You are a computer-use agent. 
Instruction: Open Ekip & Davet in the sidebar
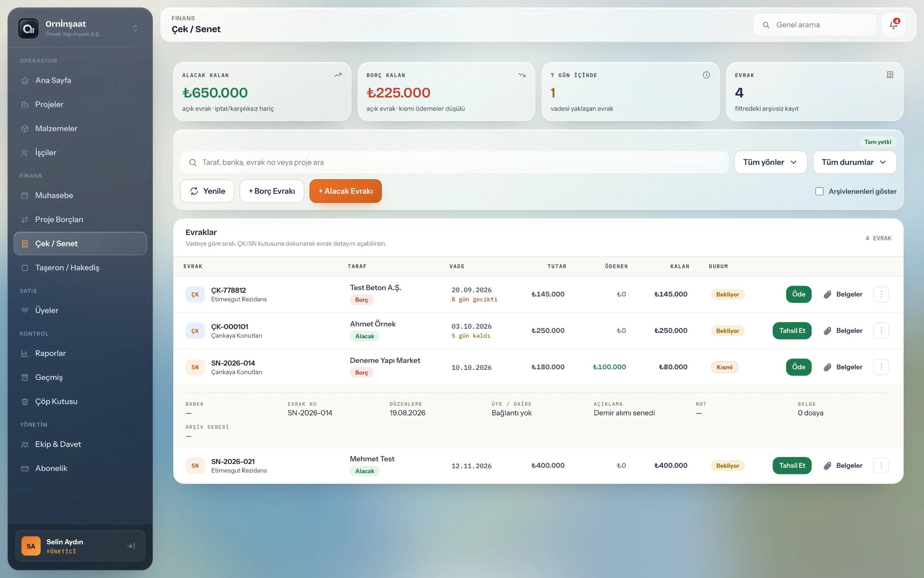click(x=80, y=444)
